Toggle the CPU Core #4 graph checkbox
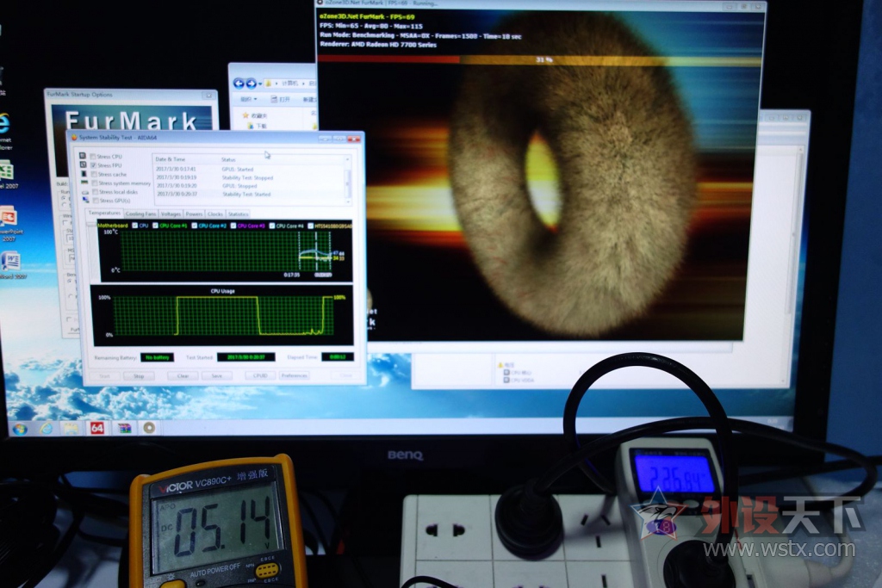 click(x=271, y=226)
